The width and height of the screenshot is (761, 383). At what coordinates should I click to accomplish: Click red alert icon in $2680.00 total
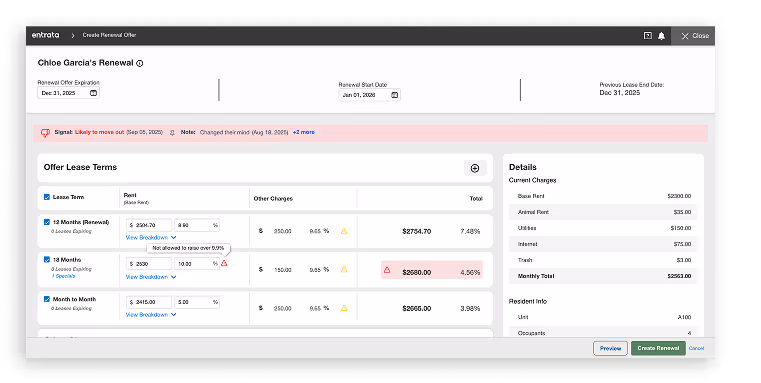[x=387, y=270]
